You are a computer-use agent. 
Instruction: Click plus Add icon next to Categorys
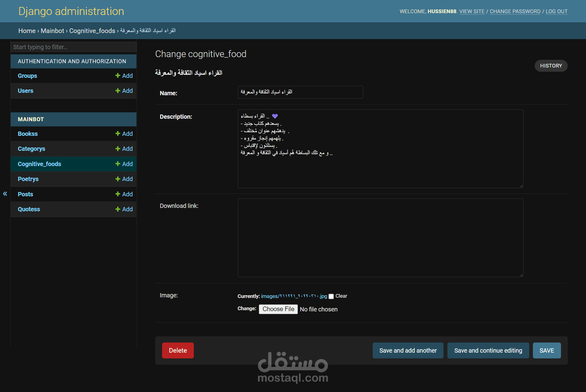(x=118, y=148)
